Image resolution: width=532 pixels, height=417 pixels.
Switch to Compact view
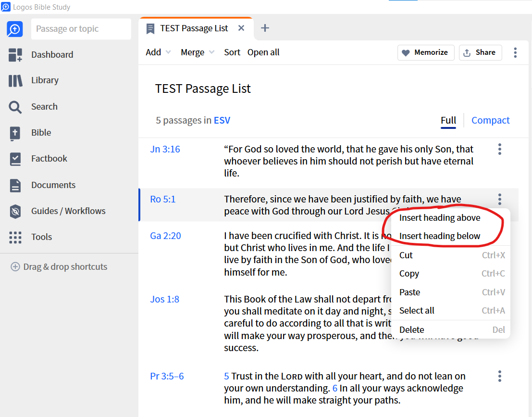[x=491, y=120]
